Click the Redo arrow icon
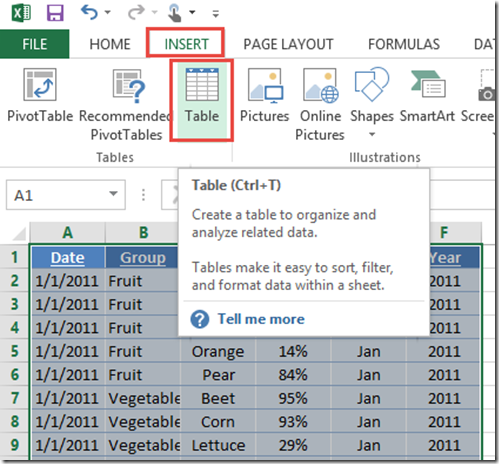 coord(137,13)
